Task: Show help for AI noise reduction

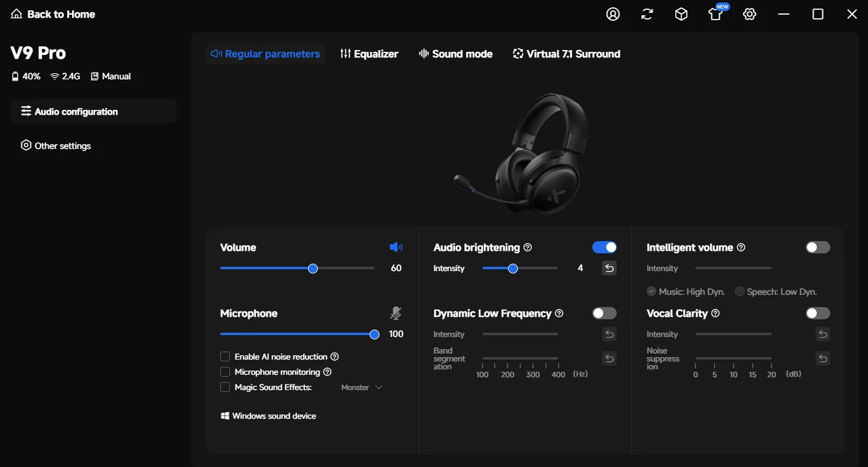Action: click(x=335, y=357)
